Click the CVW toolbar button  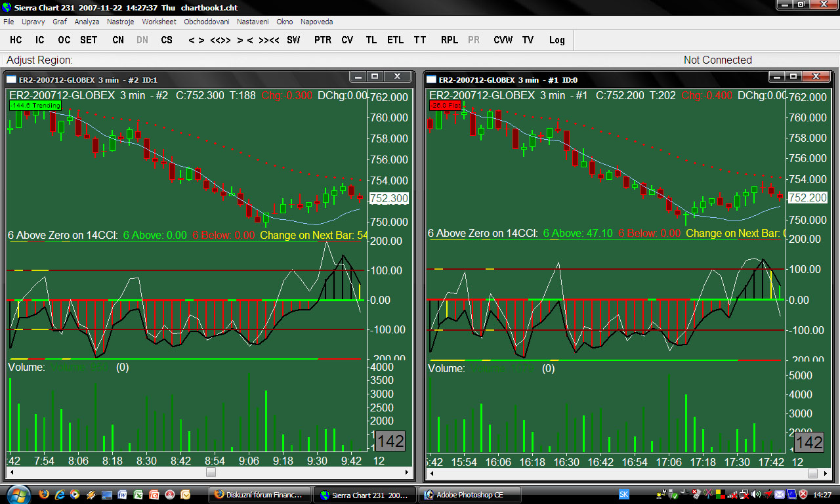click(503, 40)
